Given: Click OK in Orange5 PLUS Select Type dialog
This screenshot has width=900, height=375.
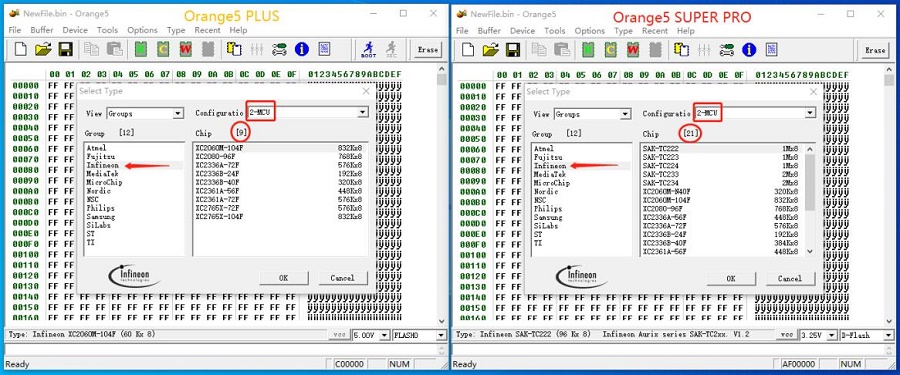Looking at the screenshot, I should click(284, 278).
